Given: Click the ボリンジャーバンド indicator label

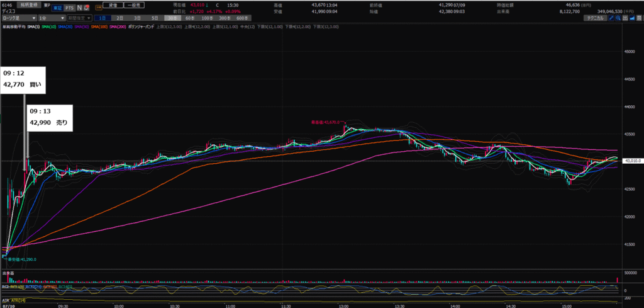Looking at the screenshot, I should pos(141,26).
